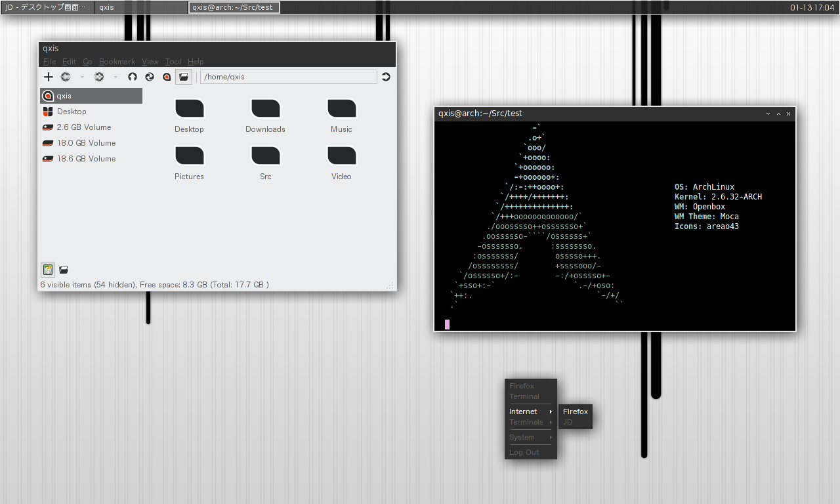Switch to the JD taskbar window button
The image size is (840, 504).
(47, 7)
